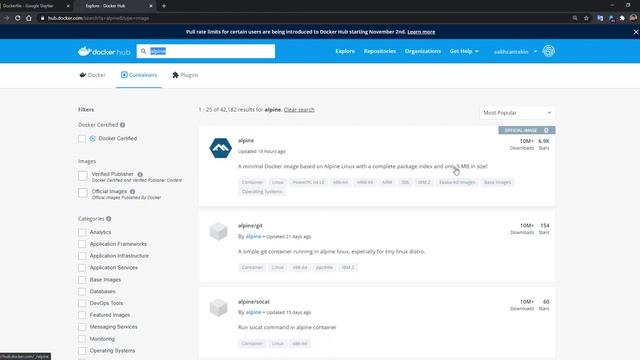Click the Docker Certified info icon

[x=122, y=125]
